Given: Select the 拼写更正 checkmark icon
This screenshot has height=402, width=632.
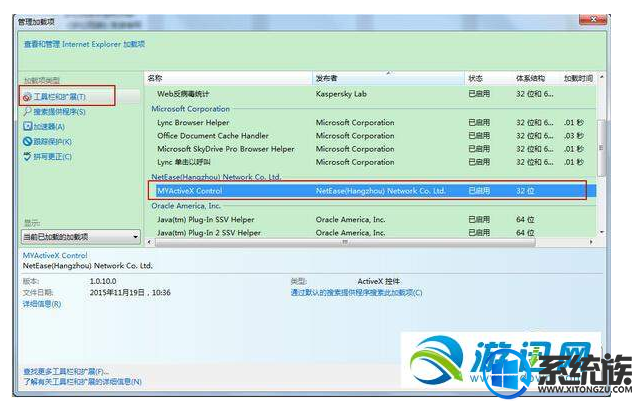Looking at the screenshot, I should coord(27,156).
